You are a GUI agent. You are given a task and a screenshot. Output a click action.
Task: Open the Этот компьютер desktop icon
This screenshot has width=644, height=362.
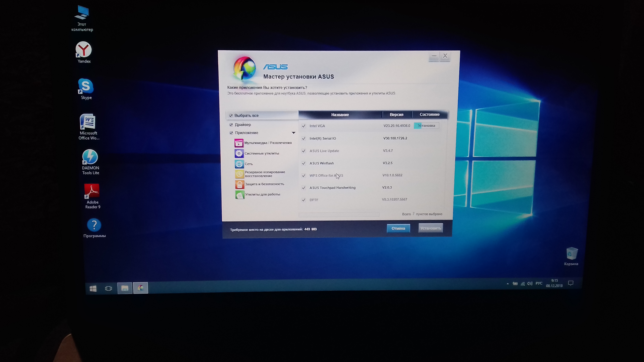click(82, 19)
